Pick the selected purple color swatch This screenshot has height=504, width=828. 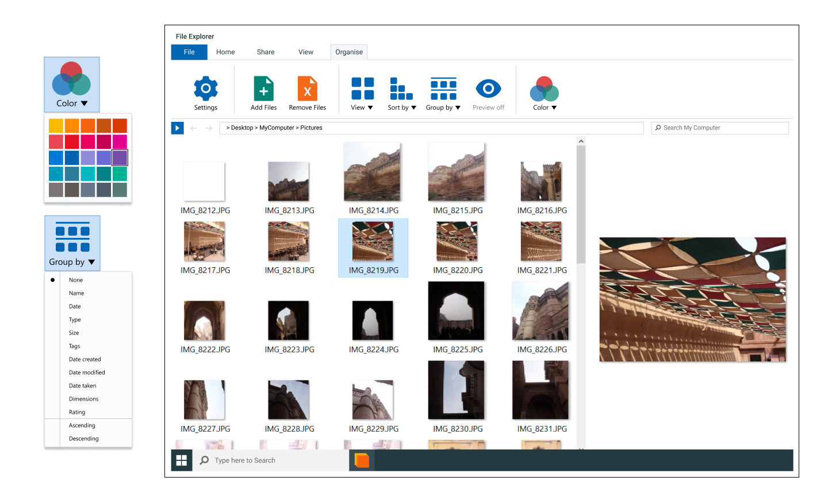(x=120, y=157)
